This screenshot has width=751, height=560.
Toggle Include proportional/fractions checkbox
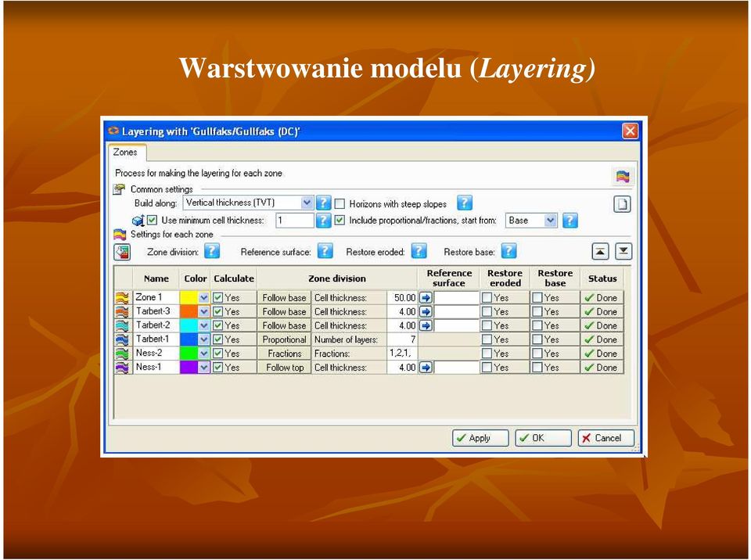pos(340,221)
